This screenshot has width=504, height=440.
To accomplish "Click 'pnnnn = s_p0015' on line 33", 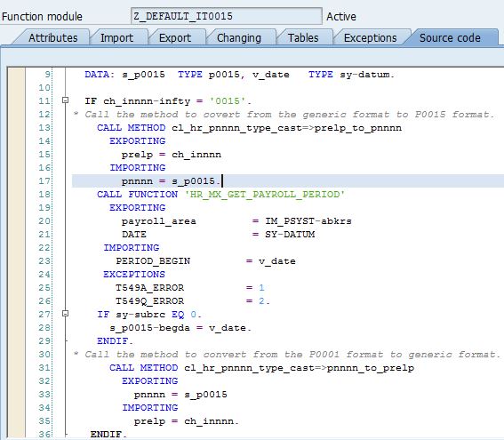I will coord(180,395).
